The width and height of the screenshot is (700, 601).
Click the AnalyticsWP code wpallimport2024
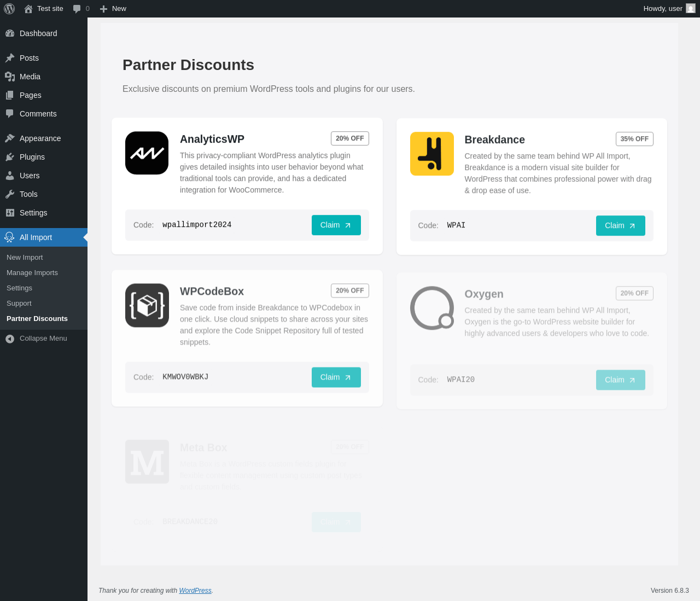click(x=197, y=225)
